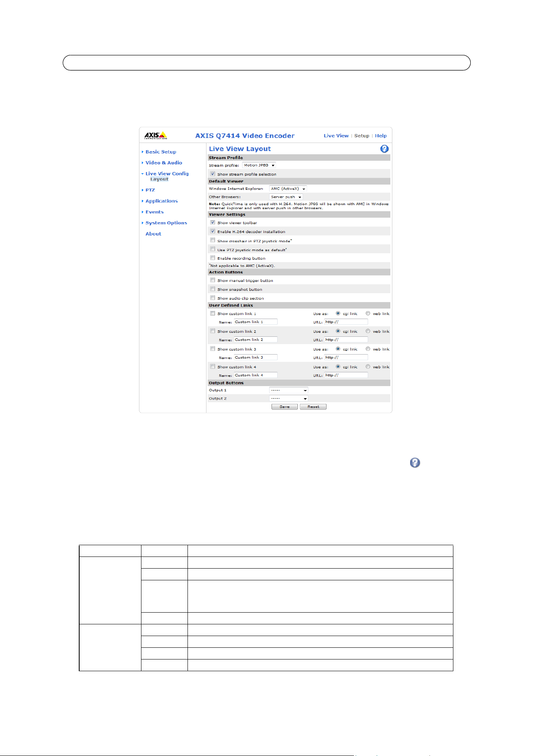Viewport: 535px width, 756px height.
Task: Select cgi link radio for custom link 1
Action: 338,313
